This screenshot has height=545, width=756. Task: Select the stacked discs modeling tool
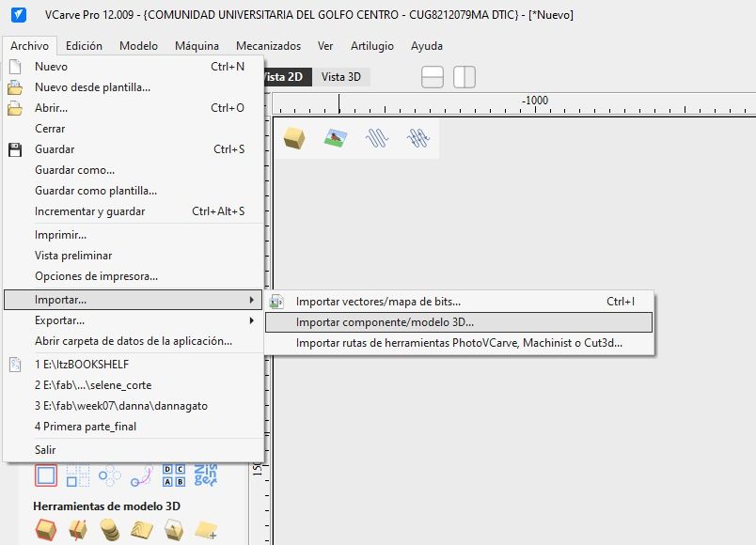[x=110, y=529]
